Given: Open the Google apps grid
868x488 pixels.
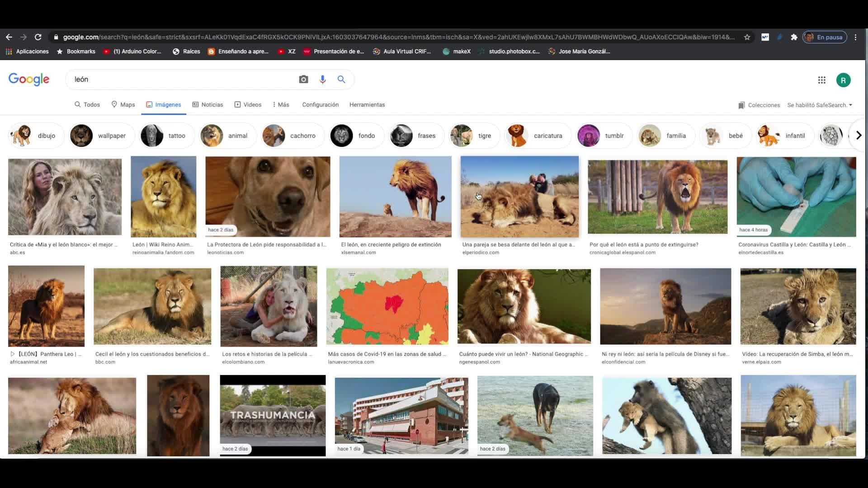Looking at the screenshot, I should [x=821, y=80].
